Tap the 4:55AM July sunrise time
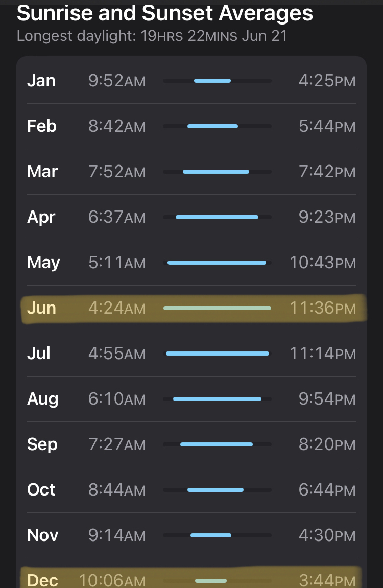The height and width of the screenshot is (588, 383). tap(117, 354)
